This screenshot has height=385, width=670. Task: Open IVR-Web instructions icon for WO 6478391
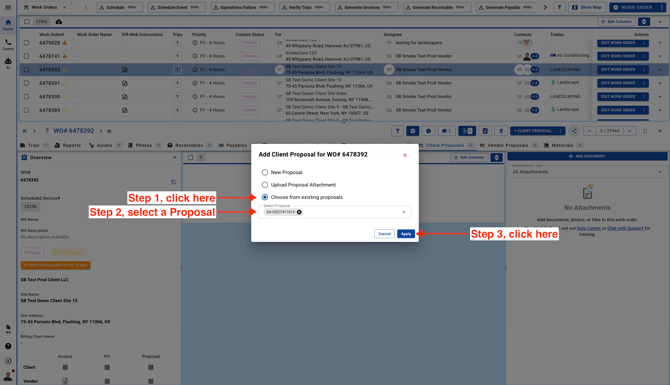click(x=124, y=83)
